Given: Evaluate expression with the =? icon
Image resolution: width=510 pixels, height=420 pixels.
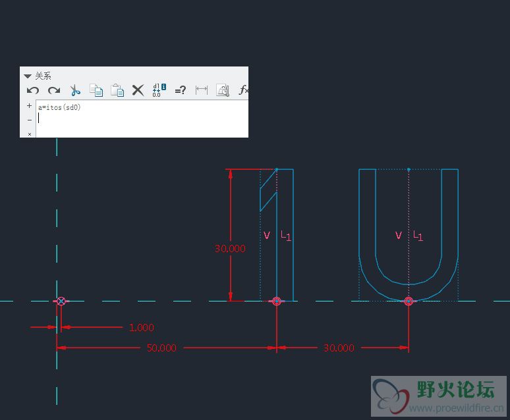Looking at the screenshot, I should 180,90.
